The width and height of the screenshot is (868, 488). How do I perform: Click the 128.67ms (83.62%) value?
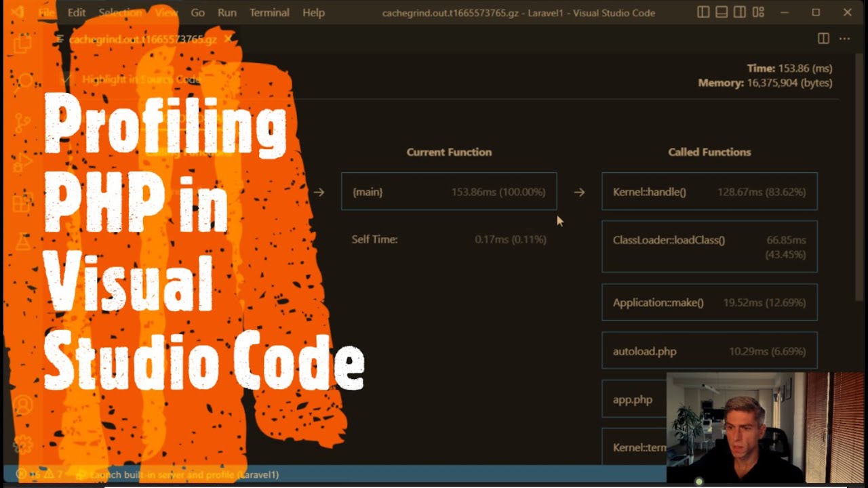[762, 192]
